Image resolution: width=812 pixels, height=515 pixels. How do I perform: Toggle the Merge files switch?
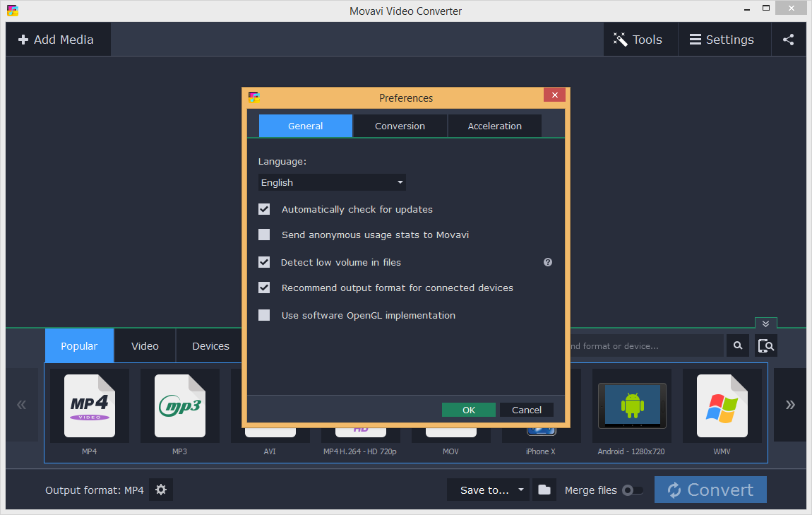point(632,490)
